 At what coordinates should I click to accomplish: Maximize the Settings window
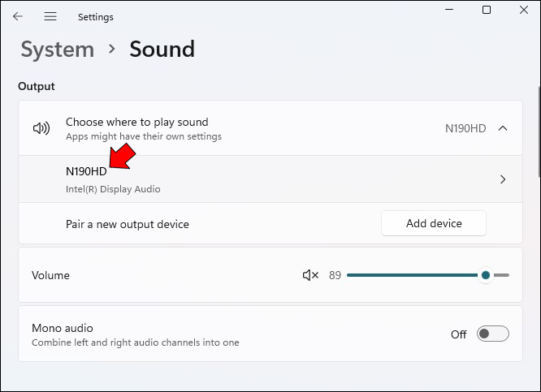tap(487, 10)
